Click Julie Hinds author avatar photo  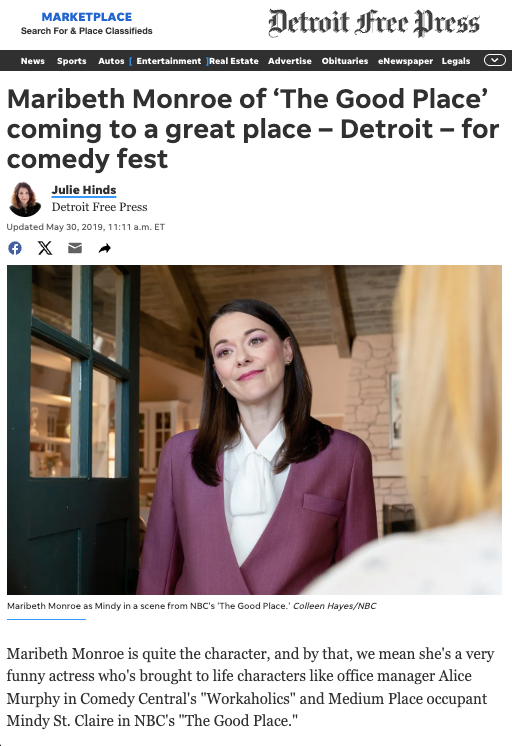tap(25, 199)
